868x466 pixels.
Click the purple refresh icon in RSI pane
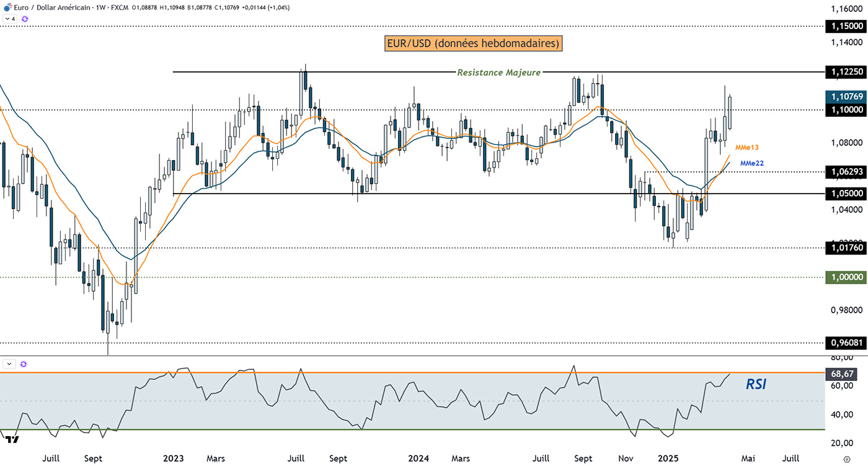(x=24, y=364)
